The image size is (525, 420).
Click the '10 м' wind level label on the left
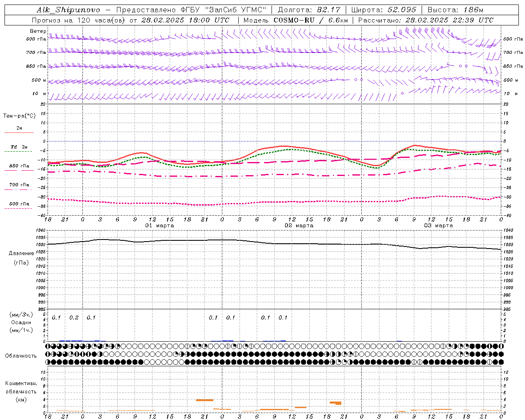(x=39, y=94)
